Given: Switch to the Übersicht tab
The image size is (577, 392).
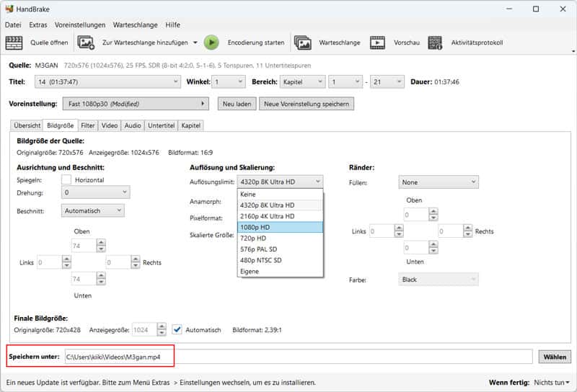Looking at the screenshot, I should 27,125.
